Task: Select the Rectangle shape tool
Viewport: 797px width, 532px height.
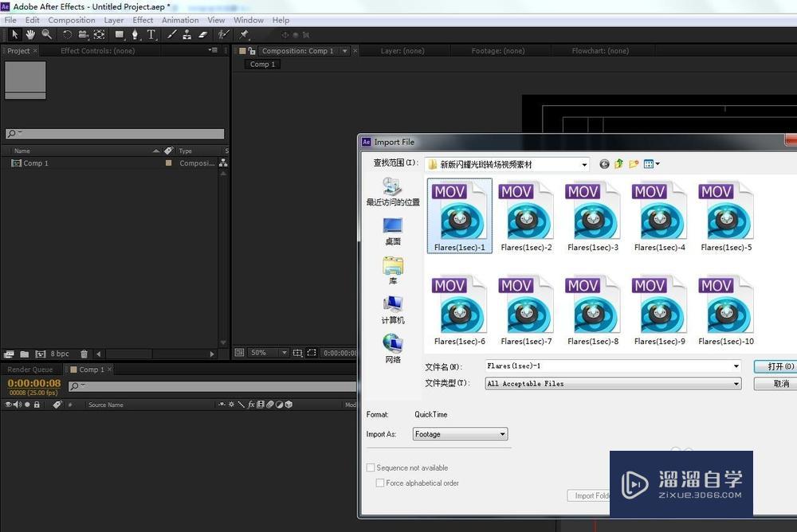Action: click(x=120, y=34)
